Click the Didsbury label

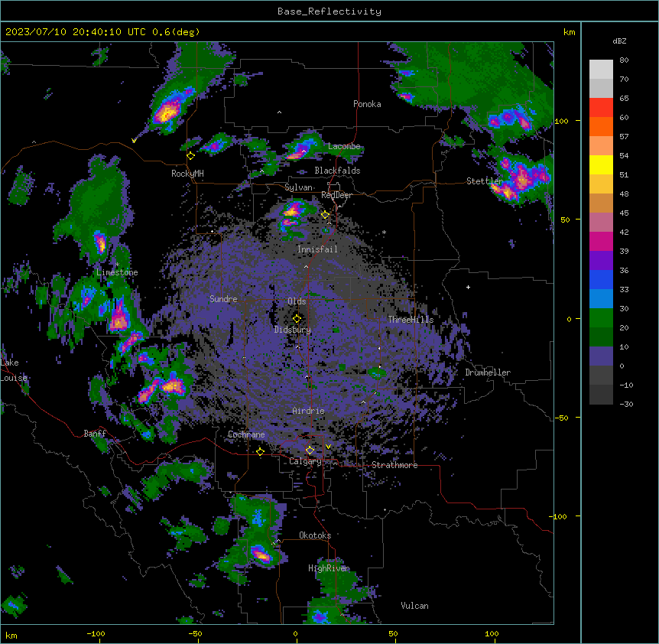293,330
